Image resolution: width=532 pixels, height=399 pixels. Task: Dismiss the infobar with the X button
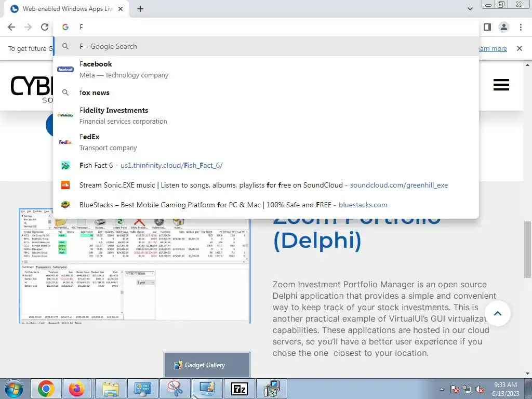[520, 48]
